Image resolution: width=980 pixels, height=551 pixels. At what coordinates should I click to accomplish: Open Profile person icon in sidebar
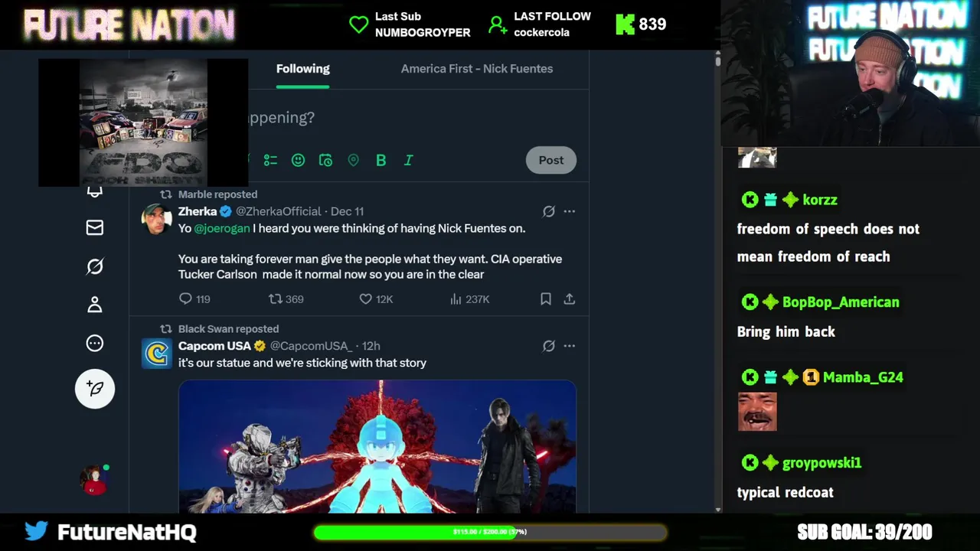[x=95, y=305]
